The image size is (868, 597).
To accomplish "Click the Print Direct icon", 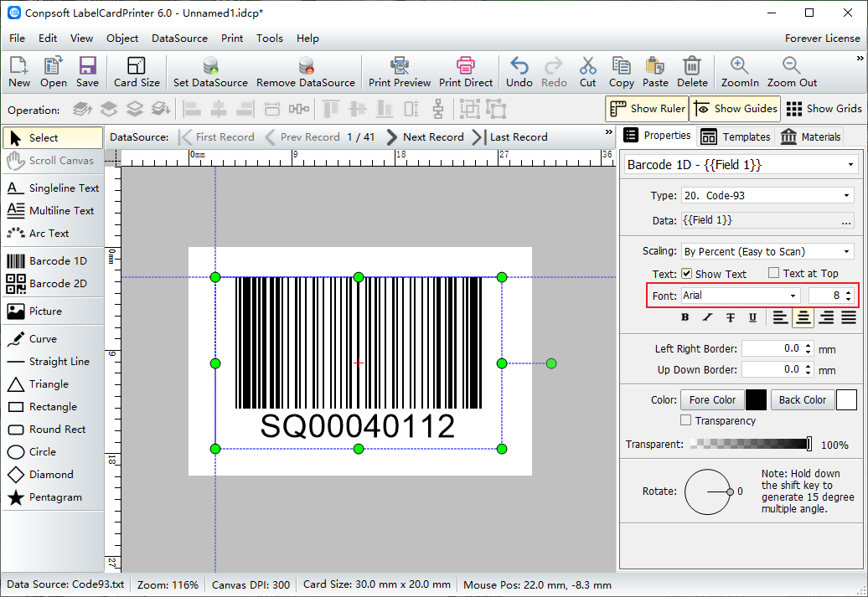I will coord(466,72).
